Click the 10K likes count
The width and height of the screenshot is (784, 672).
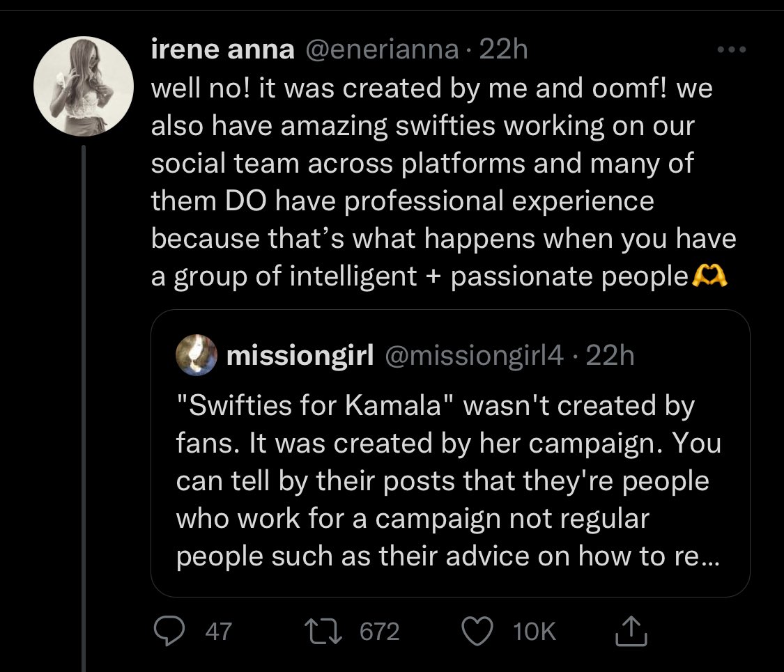pos(535,632)
